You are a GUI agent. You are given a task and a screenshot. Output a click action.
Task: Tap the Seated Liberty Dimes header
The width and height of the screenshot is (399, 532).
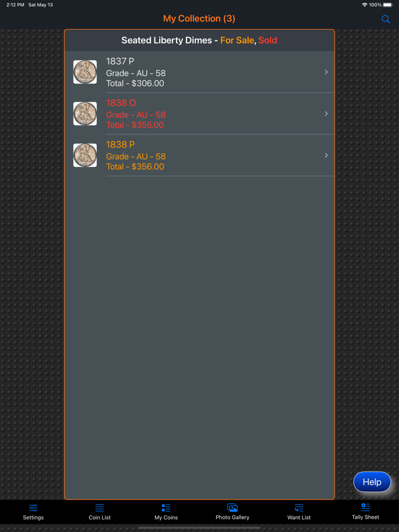click(x=199, y=40)
